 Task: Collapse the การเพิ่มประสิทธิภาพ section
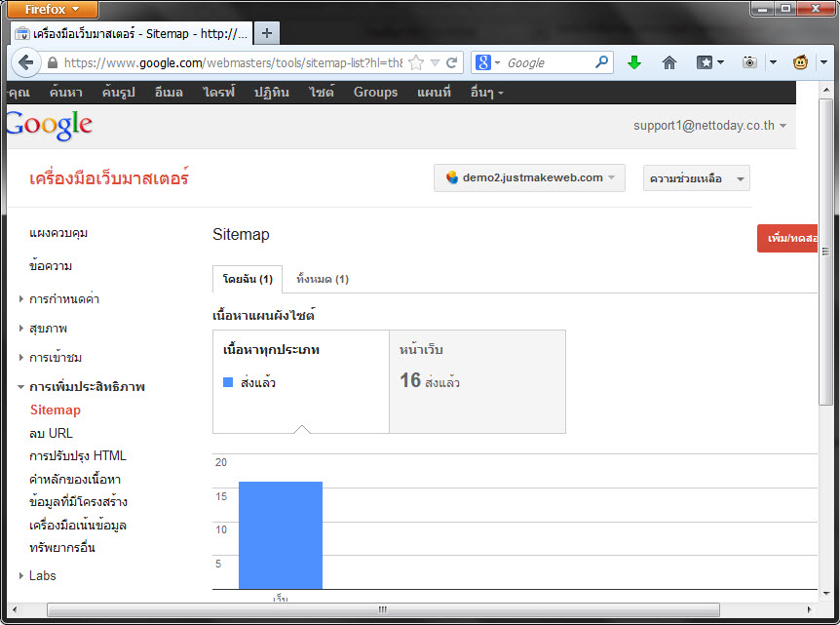pyautogui.click(x=20, y=386)
